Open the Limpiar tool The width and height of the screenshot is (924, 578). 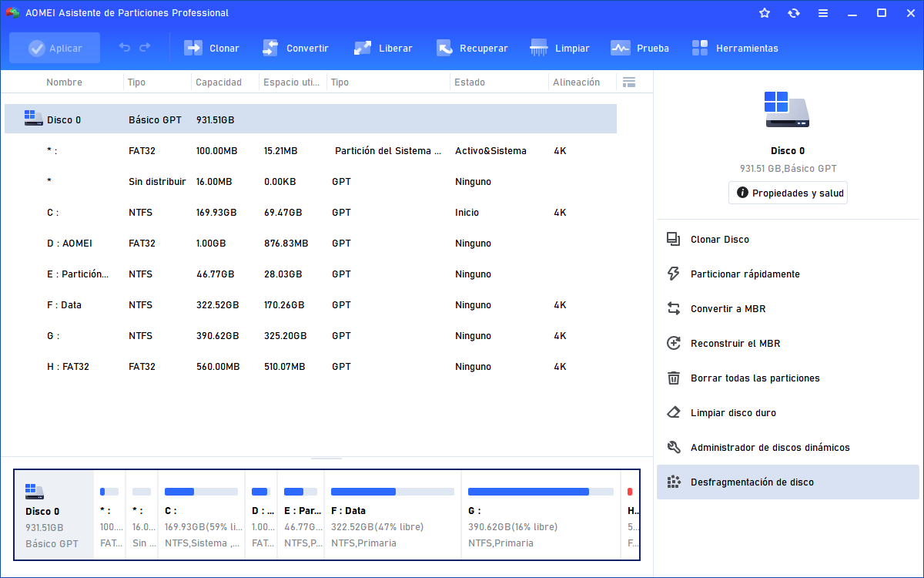[x=560, y=48]
